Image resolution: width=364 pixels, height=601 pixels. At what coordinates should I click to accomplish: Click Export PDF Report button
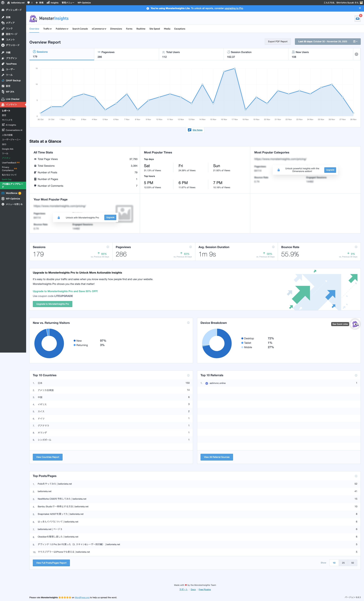[277, 41]
